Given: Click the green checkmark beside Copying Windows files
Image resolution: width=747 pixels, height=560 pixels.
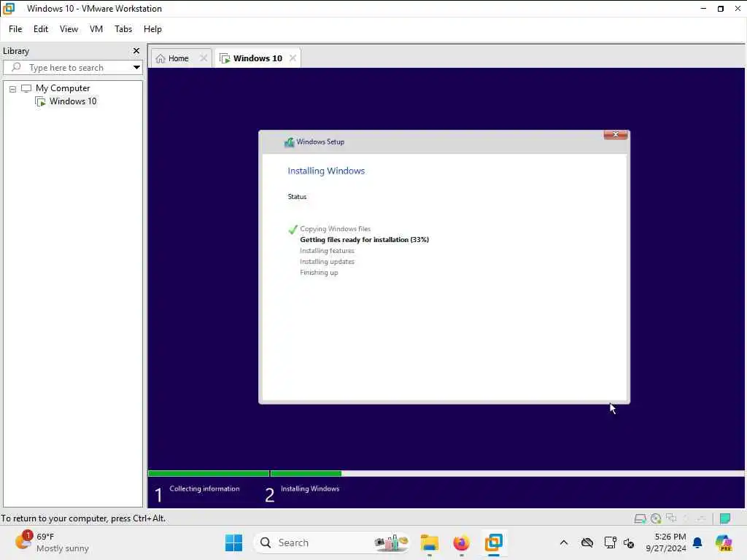Looking at the screenshot, I should tap(293, 230).
